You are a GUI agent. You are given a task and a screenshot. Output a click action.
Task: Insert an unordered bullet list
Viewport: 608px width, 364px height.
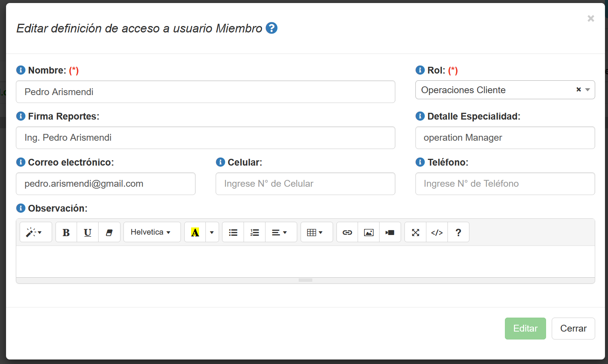[x=233, y=232]
